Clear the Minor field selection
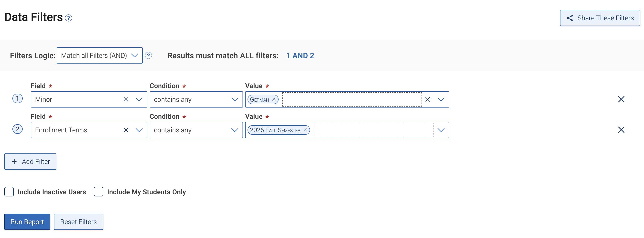Viewport: 644px width, 238px height. click(126, 99)
